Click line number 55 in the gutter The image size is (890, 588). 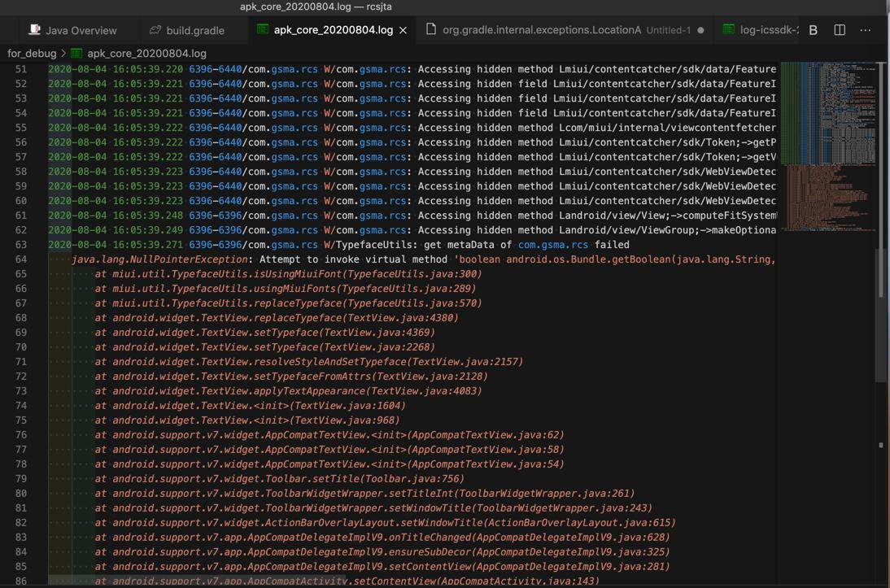click(21, 128)
